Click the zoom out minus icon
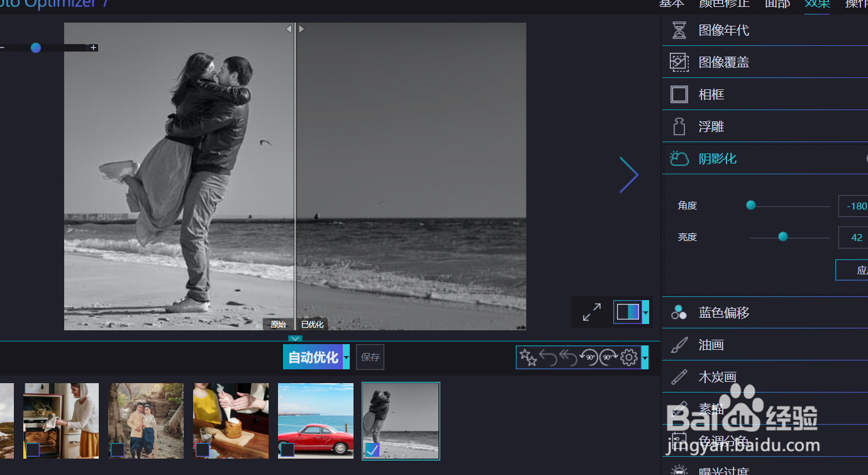This screenshot has width=868, height=475. point(3,47)
